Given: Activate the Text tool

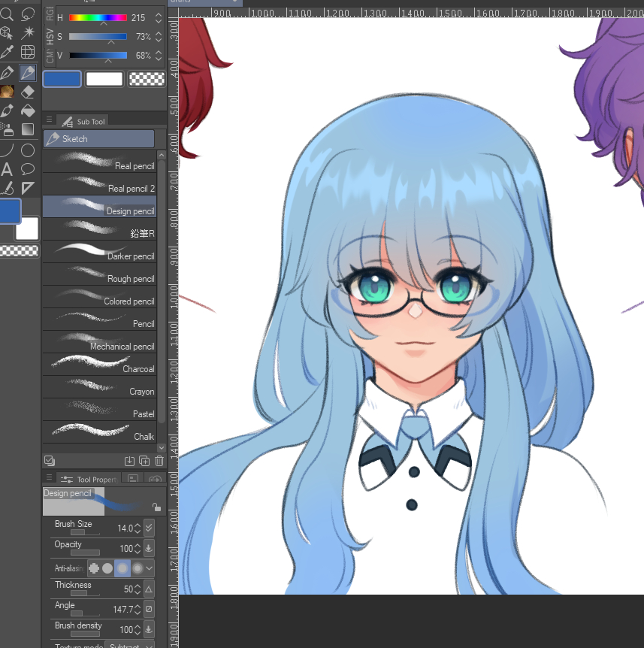Looking at the screenshot, I should (x=8, y=169).
